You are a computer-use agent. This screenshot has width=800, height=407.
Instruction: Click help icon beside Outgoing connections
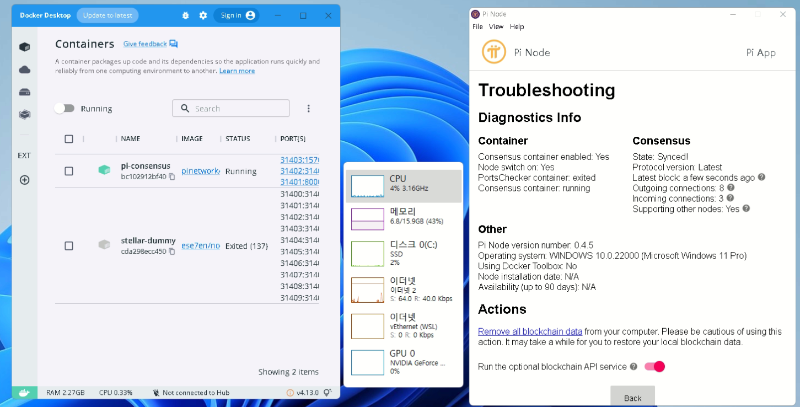[x=731, y=188]
